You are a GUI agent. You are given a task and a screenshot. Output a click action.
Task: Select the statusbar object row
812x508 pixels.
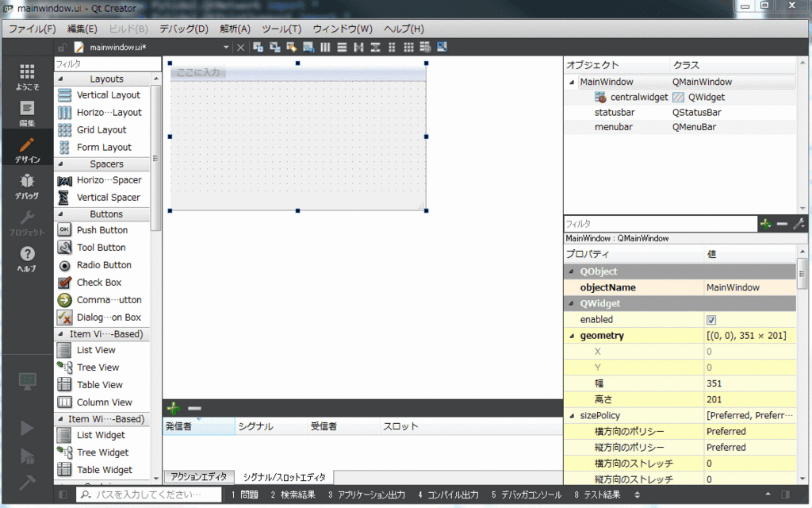click(x=680, y=113)
